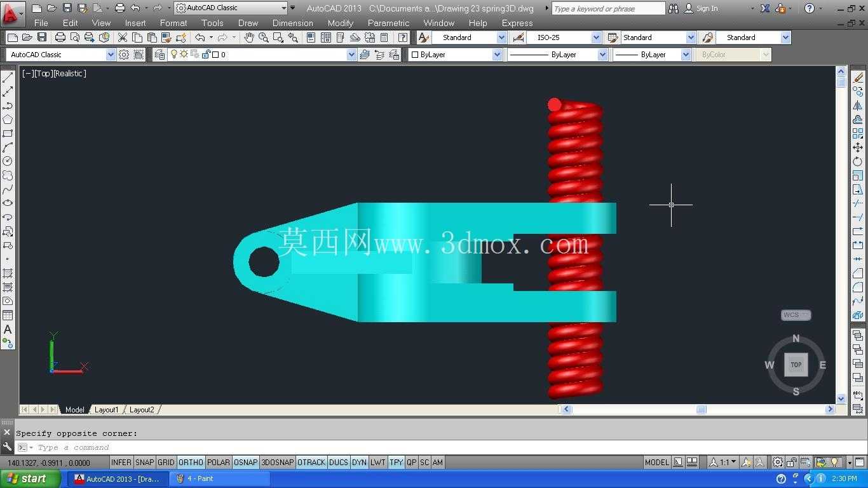
Task: Click the Text Style icon
Action: tap(424, 37)
